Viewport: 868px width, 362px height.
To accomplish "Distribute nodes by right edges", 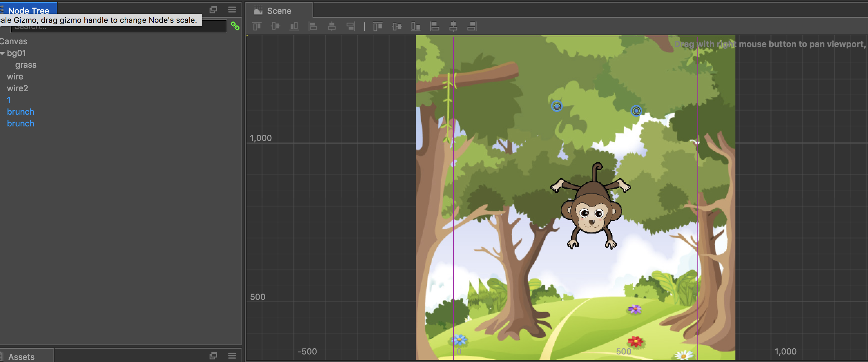I will tap(472, 26).
